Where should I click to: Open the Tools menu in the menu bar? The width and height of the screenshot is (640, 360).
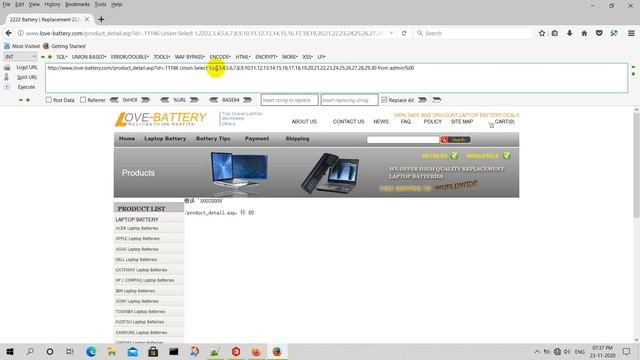click(100, 4)
